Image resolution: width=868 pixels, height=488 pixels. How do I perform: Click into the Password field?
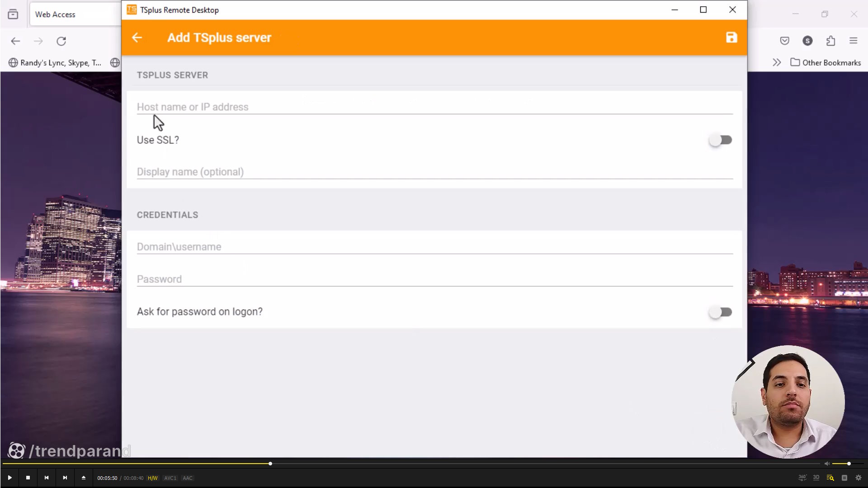click(x=435, y=279)
